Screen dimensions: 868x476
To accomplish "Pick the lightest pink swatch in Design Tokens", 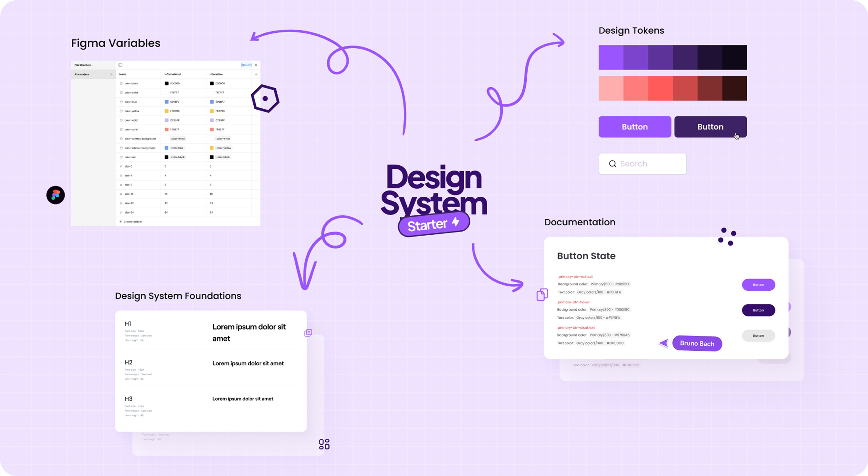I will pyautogui.click(x=611, y=88).
